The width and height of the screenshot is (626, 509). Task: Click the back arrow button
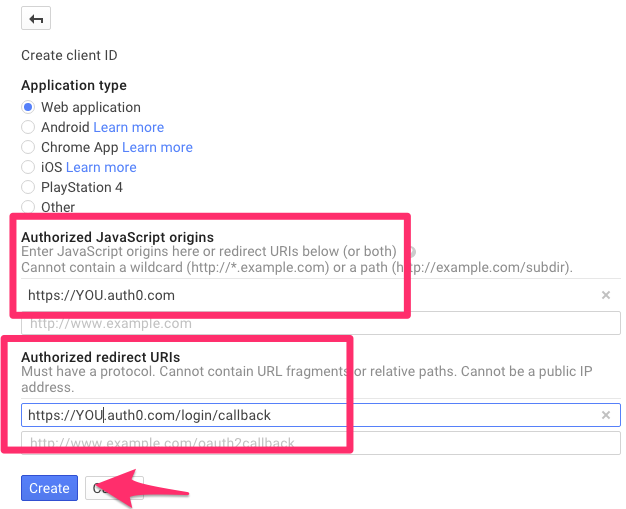(x=36, y=19)
